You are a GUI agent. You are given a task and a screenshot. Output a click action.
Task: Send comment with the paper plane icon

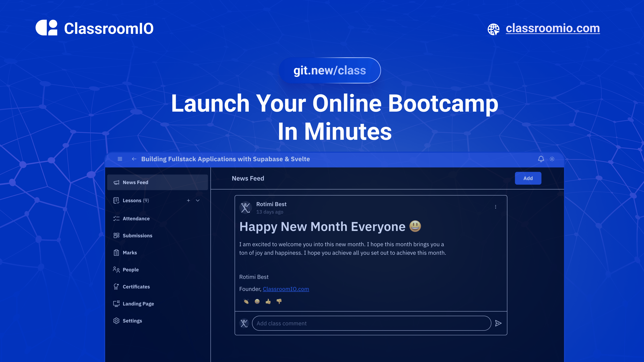pos(498,323)
